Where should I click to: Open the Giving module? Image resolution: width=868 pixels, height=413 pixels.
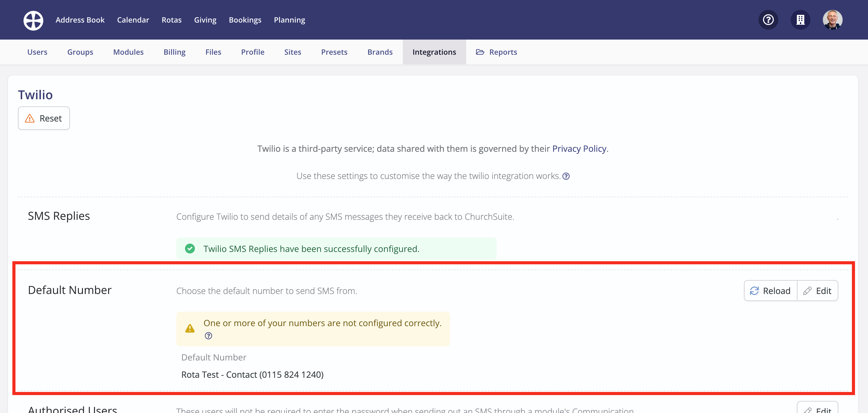(205, 20)
